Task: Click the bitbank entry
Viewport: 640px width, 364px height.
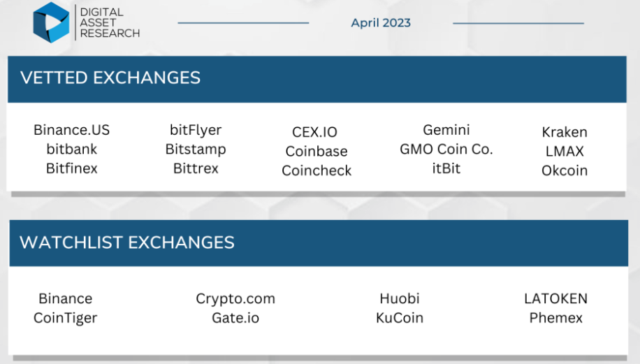Action: click(72, 149)
